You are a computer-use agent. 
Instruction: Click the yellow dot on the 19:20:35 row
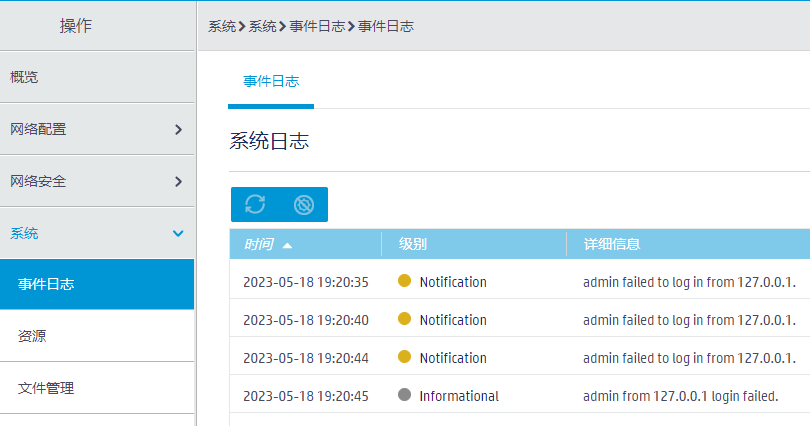pos(405,282)
